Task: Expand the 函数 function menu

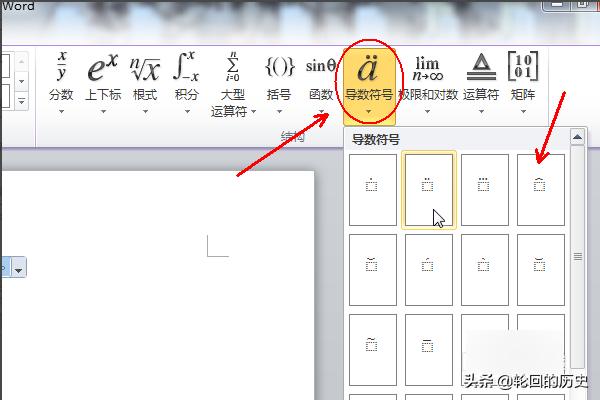Action: (321, 83)
